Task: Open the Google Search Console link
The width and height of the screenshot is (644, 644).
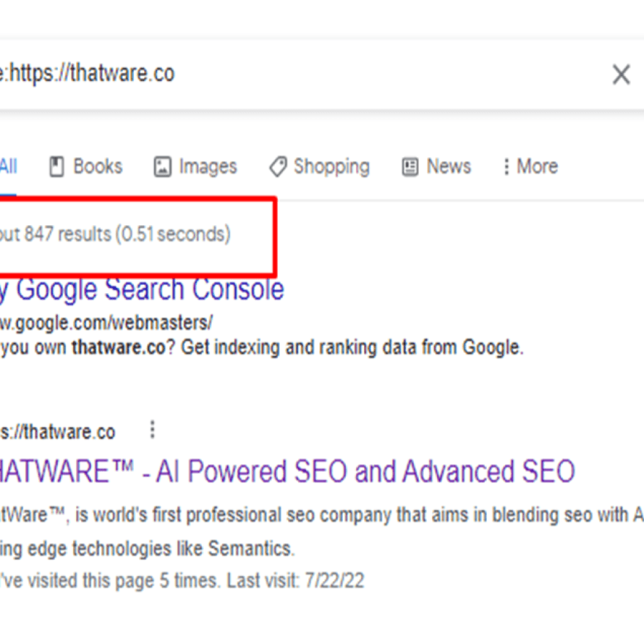Action: (142, 289)
